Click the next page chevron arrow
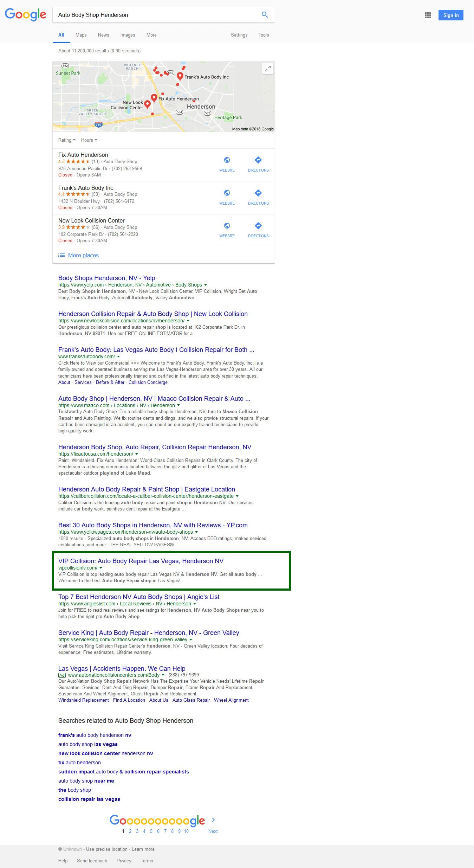The width and height of the screenshot is (474, 868). coord(213,820)
